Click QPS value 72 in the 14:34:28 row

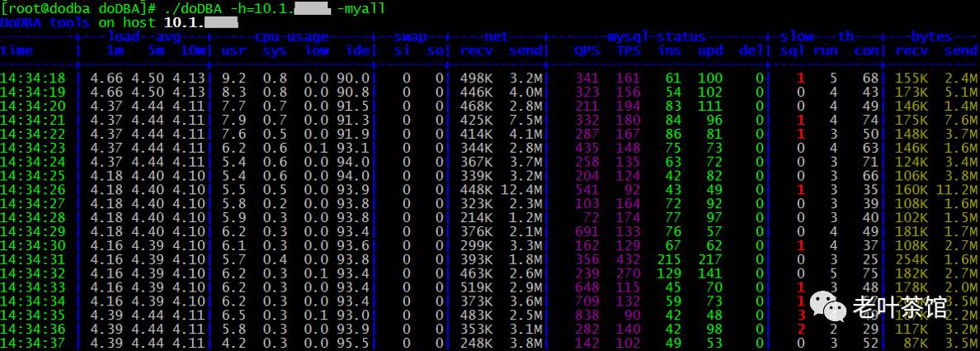pos(591,217)
